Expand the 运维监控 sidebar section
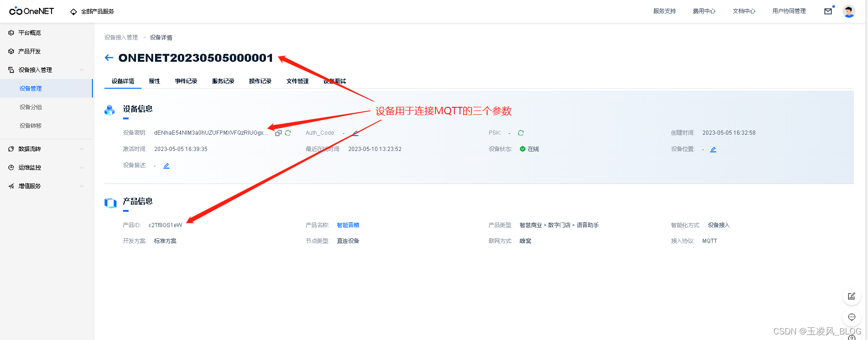Viewport: 868px width, 340px height. [46, 167]
